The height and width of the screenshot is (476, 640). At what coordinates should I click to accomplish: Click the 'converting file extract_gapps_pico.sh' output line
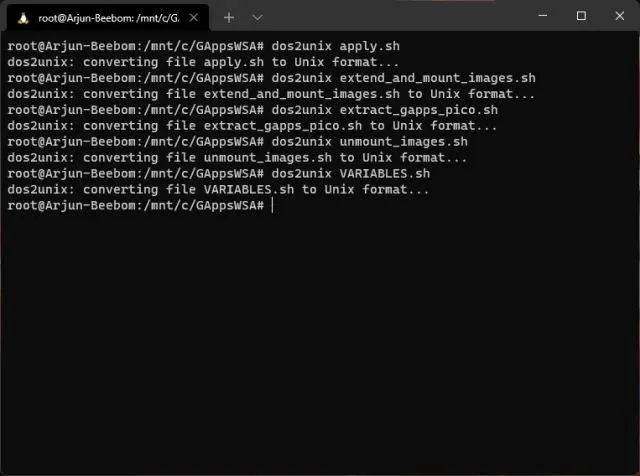(252, 126)
